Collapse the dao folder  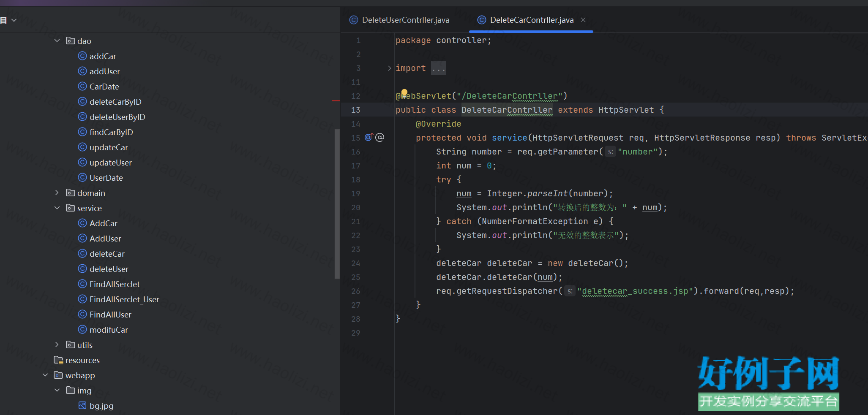57,41
